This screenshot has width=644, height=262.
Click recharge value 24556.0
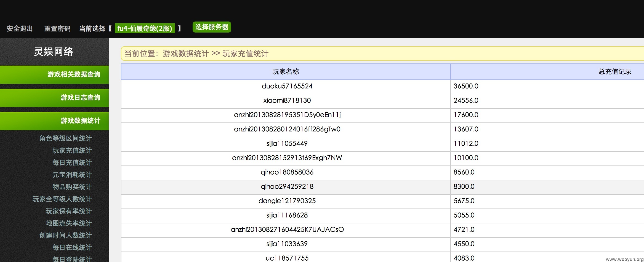[x=466, y=100]
